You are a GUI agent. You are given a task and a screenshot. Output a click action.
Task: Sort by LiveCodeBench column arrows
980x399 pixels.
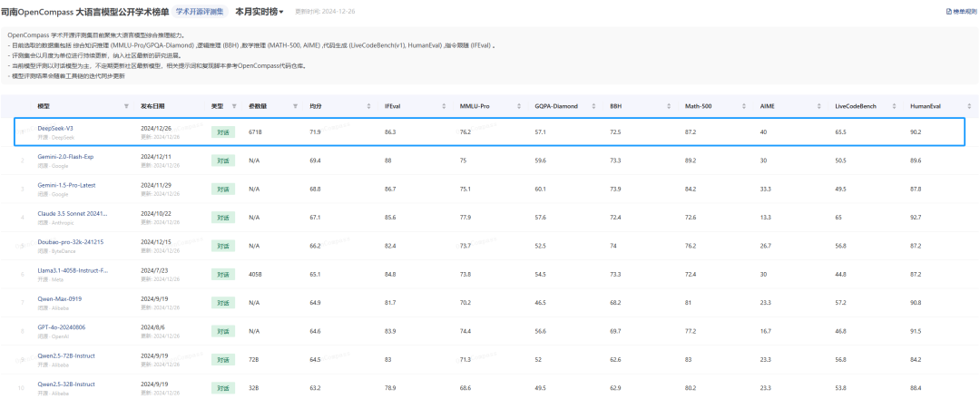click(895, 106)
